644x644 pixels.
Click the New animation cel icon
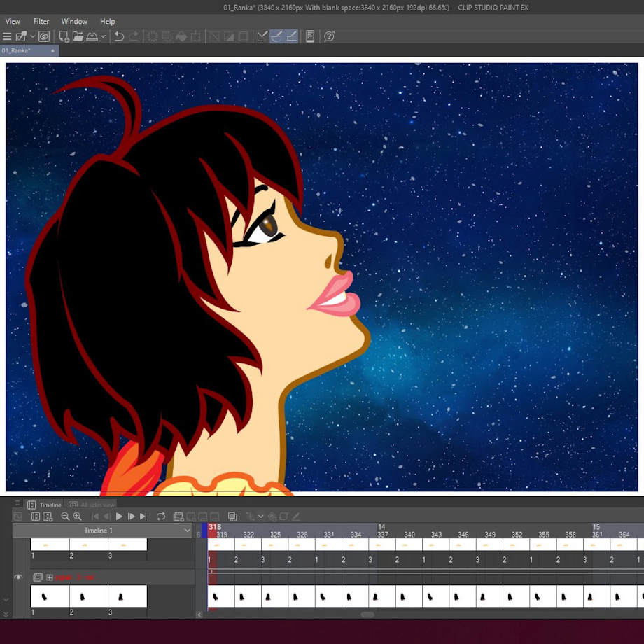[x=178, y=517]
